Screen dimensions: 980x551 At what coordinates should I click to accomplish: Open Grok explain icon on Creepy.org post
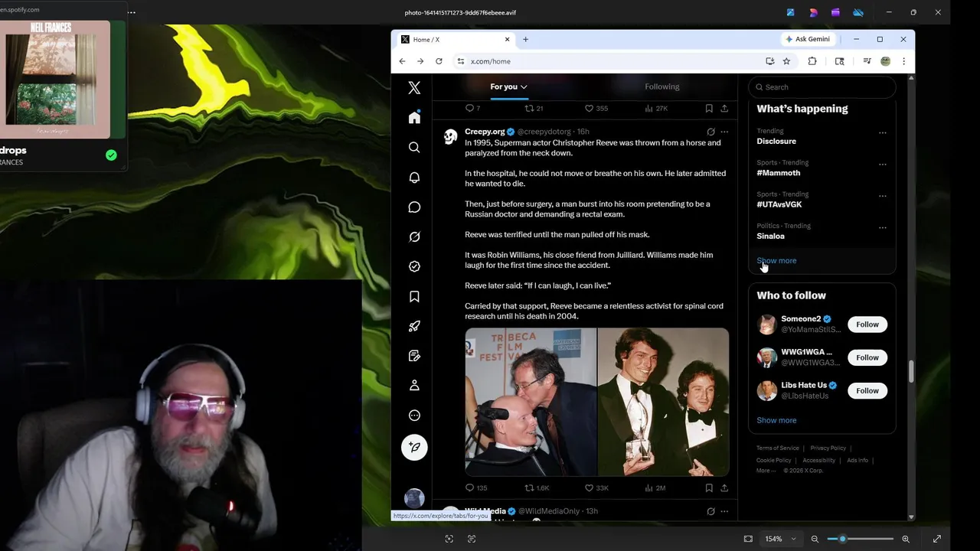[x=710, y=132]
